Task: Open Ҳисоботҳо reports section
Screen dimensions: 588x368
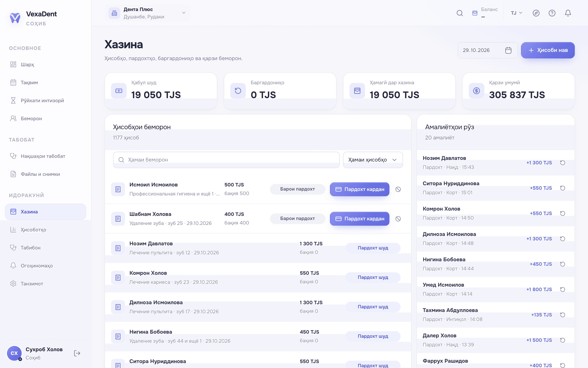Action: tap(46, 230)
